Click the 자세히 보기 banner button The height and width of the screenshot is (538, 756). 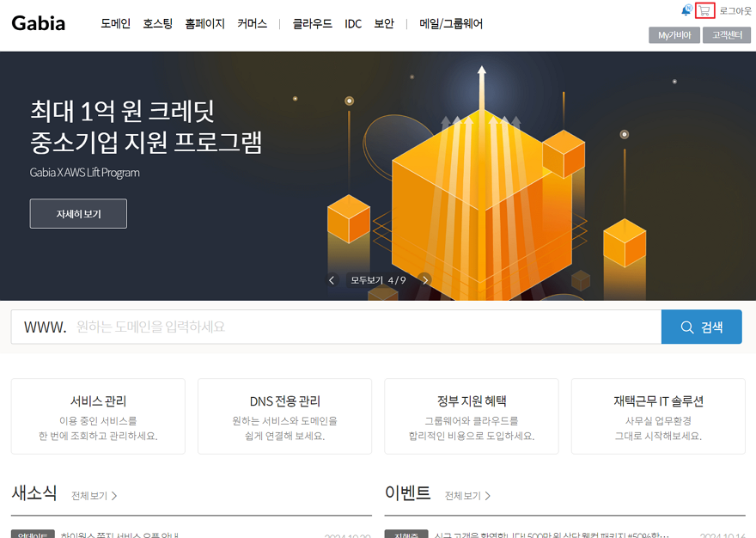pyautogui.click(x=78, y=213)
